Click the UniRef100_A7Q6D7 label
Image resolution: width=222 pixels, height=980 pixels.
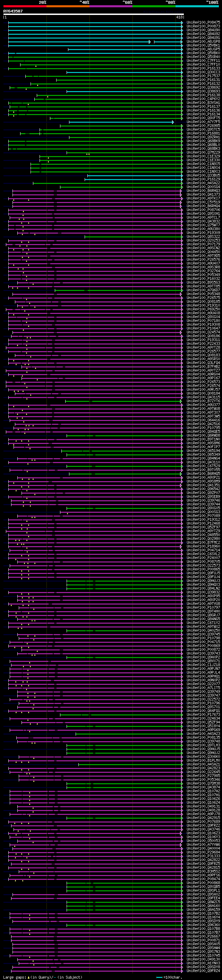pyautogui.click(x=203, y=290)
